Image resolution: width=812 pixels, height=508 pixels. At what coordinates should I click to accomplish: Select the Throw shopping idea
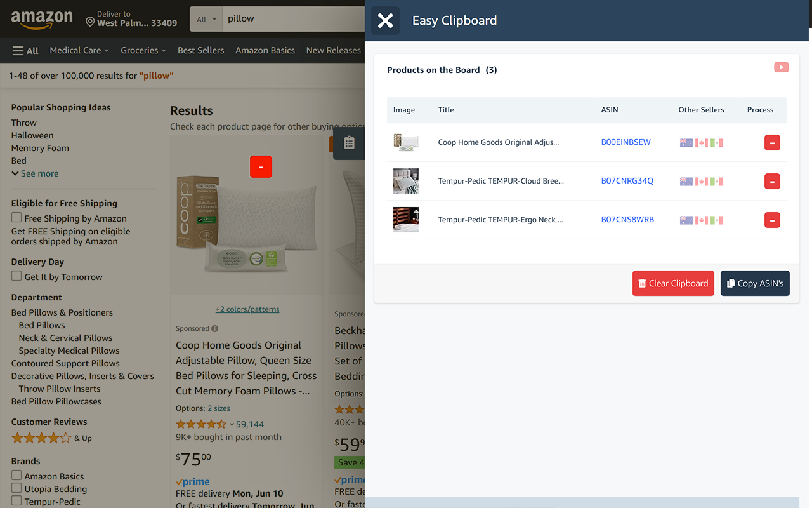[x=23, y=123]
